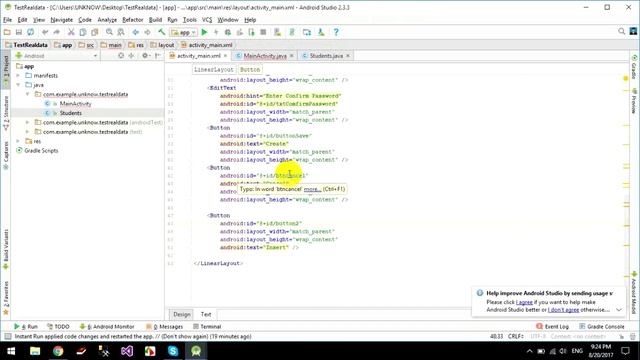Click the Save All toolbar icon

pos(19,32)
